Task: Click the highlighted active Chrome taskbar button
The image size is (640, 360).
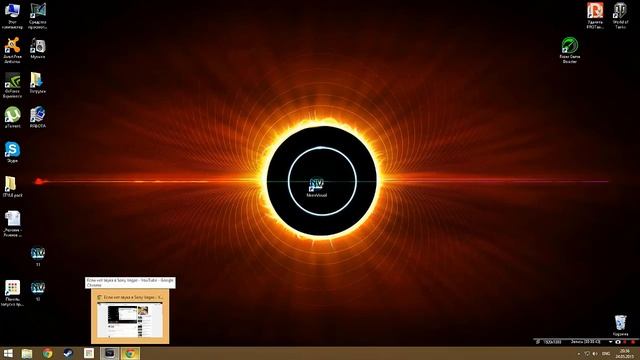Action: [130, 353]
